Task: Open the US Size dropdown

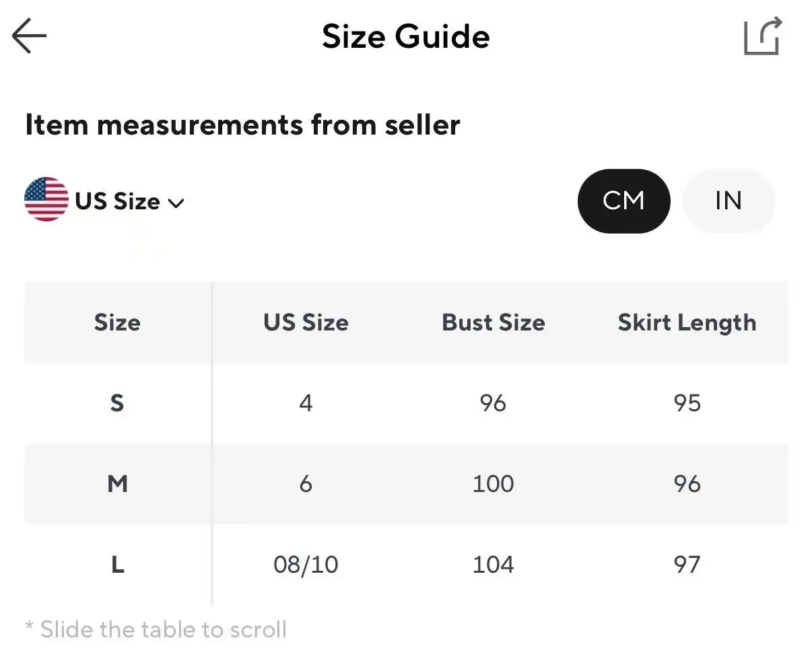Action: click(118, 201)
